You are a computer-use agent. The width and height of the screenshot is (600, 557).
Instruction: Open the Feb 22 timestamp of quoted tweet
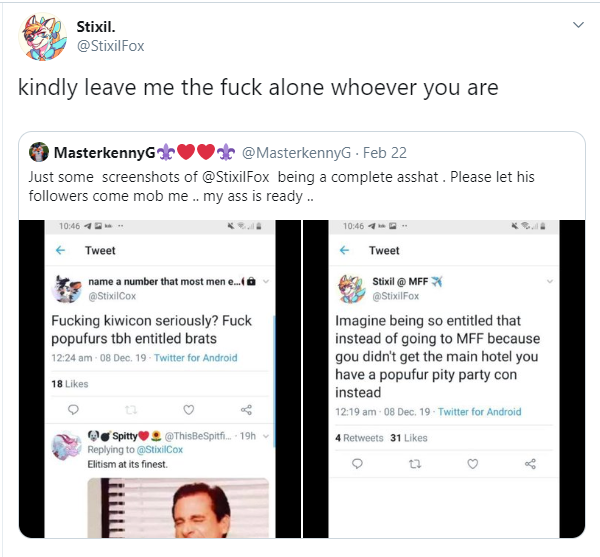pyautogui.click(x=385, y=153)
